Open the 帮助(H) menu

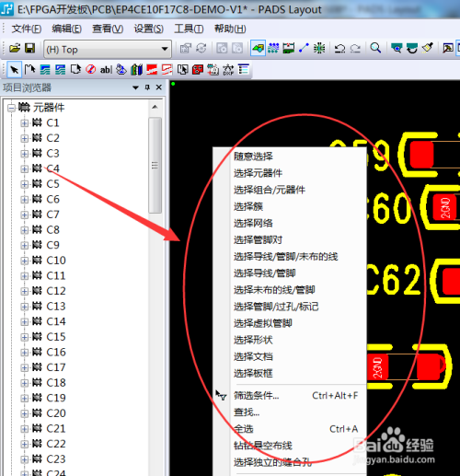(230, 29)
